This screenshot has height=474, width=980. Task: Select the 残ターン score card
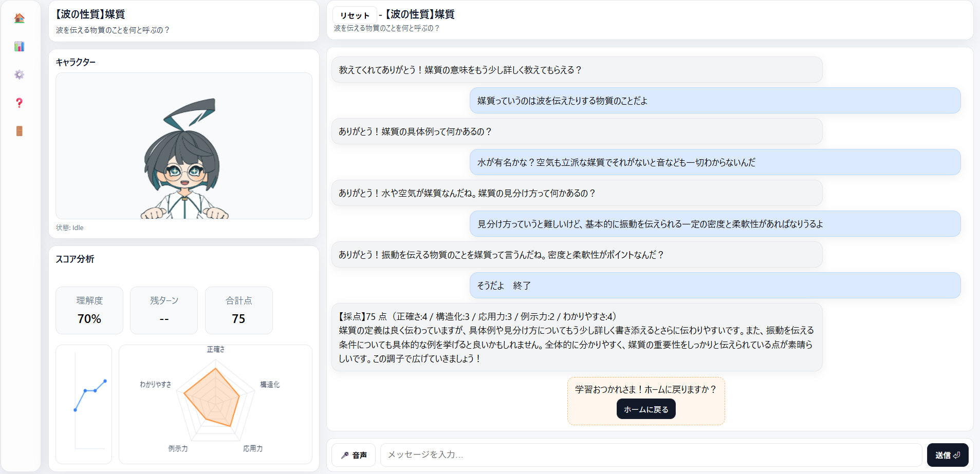point(164,310)
